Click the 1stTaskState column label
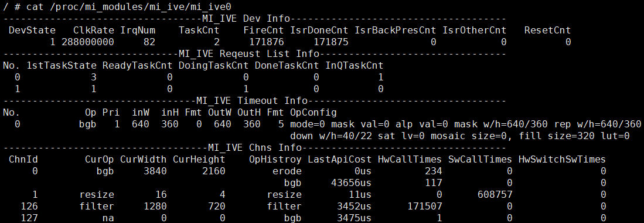 pyautogui.click(x=61, y=65)
